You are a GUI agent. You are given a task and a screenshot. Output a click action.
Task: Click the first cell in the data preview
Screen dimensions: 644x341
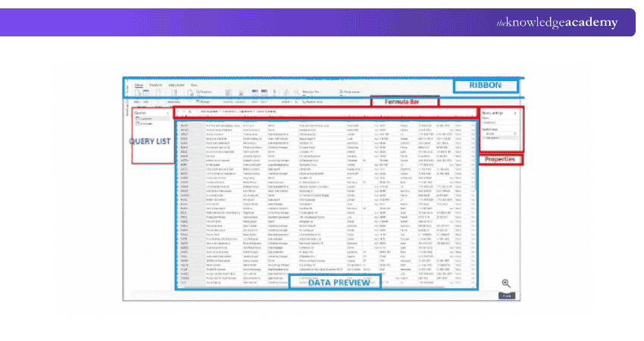point(184,124)
